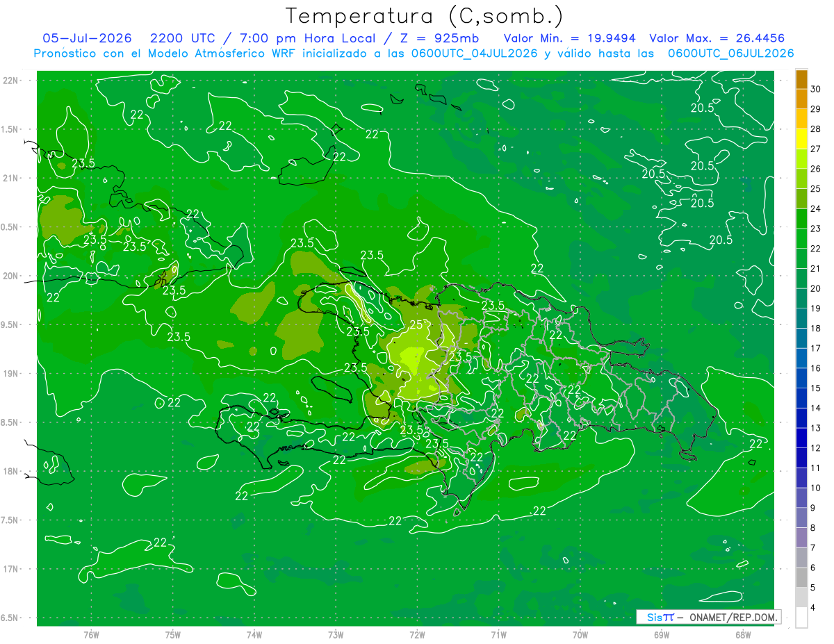Viewport: 834px width, 644px height.
Task: Click the 'Sisπ' logo text
Action: pyautogui.click(x=661, y=617)
